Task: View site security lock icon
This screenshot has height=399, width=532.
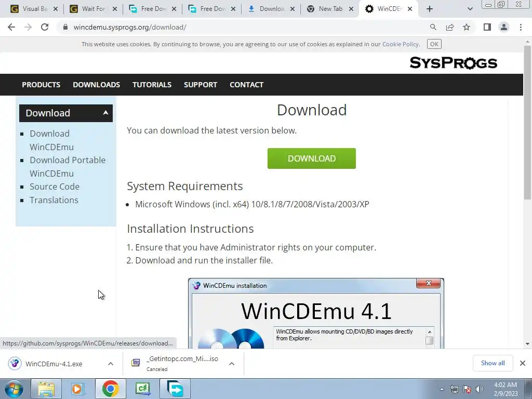Action: tap(65, 27)
